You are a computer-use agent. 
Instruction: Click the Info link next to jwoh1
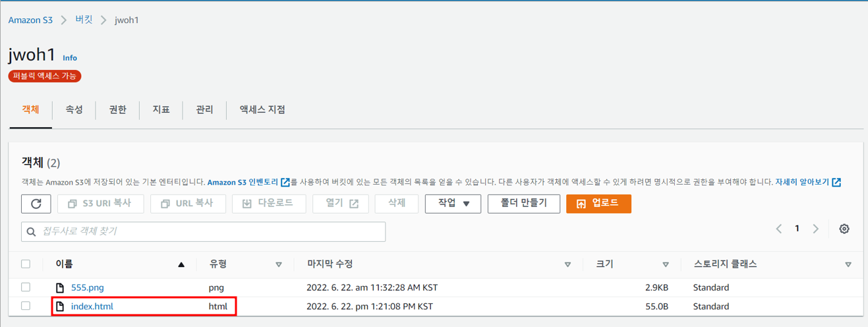[x=70, y=58]
